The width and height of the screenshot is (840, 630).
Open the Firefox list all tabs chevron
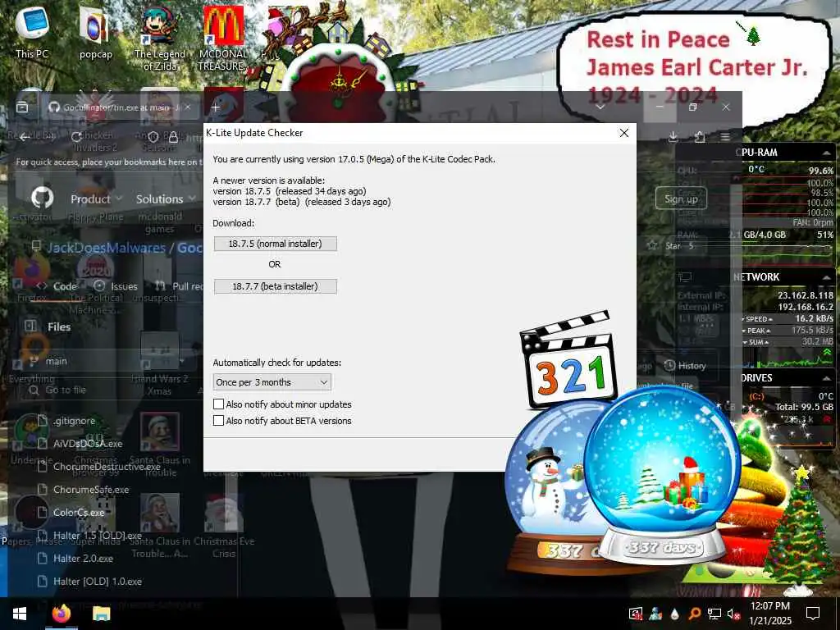pos(600,107)
